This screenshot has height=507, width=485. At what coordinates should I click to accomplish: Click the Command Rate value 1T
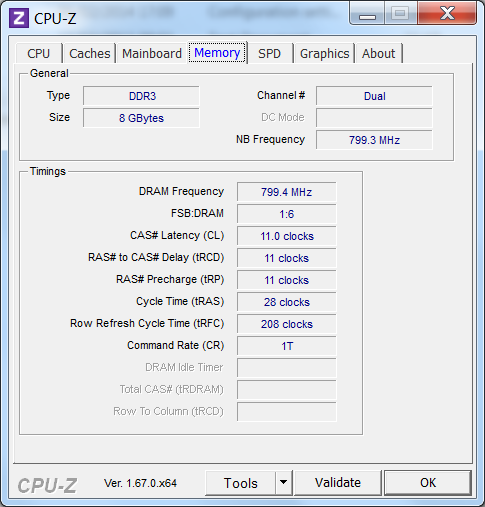pyautogui.click(x=287, y=346)
